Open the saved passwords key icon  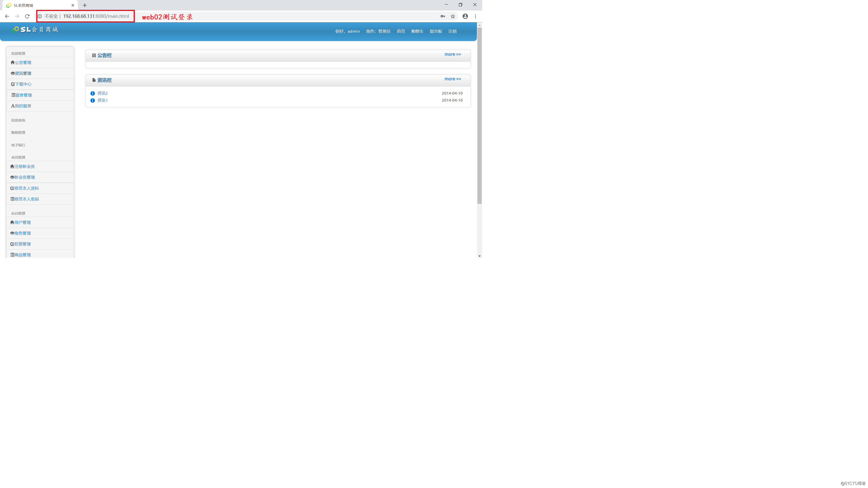[443, 16]
